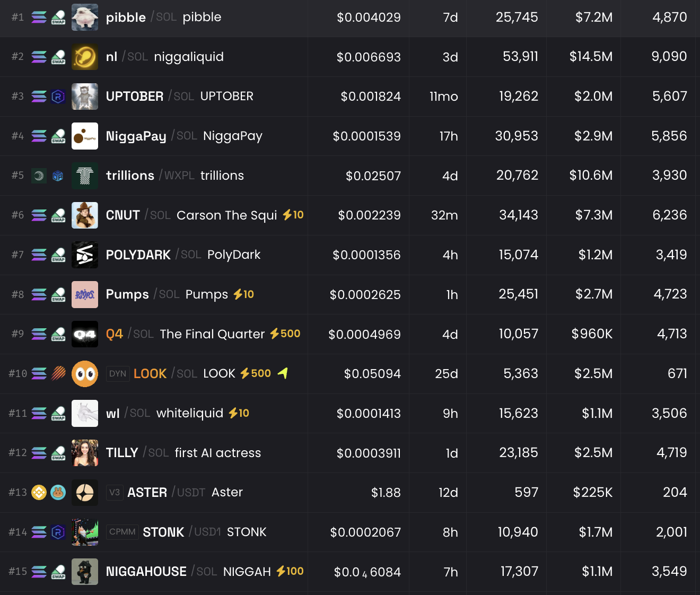This screenshot has width=700, height=595.
Task: Click the Meteora DEX icon on LOOK row
Action: [x=58, y=373]
